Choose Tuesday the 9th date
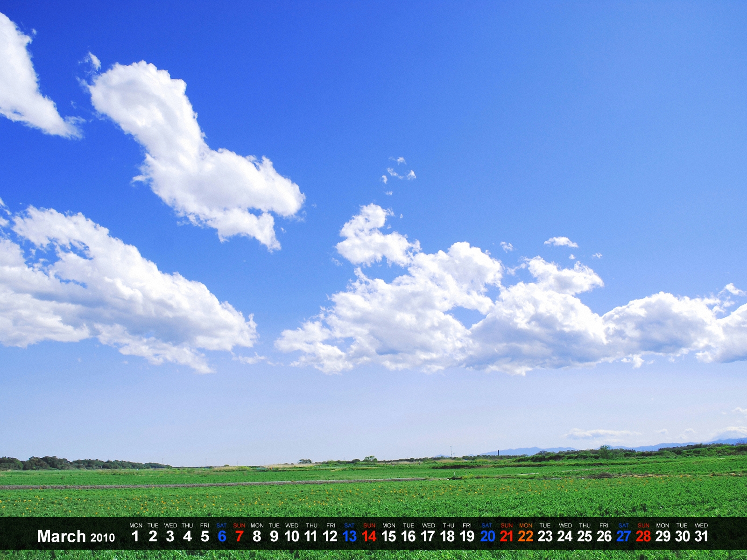747x560 pixels. pyautogui.click(x=274, y=536)
